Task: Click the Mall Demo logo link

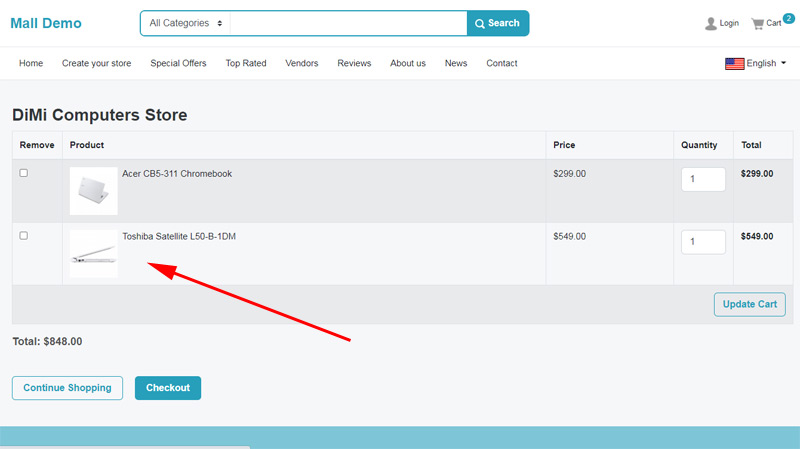Action: coord(46,23)
